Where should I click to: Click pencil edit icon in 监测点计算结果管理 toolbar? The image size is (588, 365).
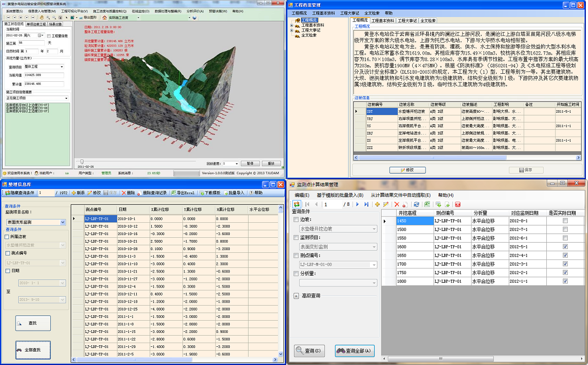[385, 204]
